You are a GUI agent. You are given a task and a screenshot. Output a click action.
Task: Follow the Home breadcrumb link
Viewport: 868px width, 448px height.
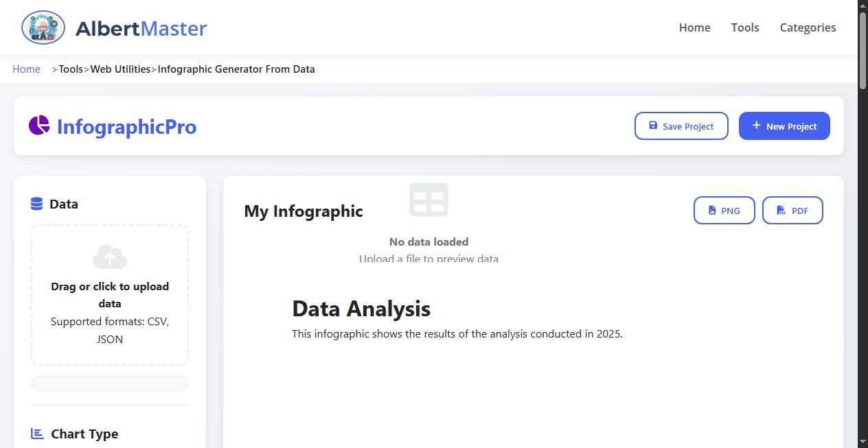[x=26, y=69]
